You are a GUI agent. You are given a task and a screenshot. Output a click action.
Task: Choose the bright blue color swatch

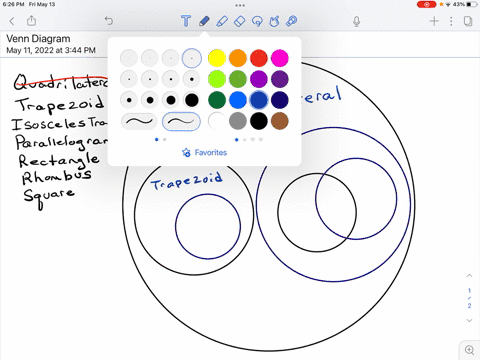pyautogui.click(x=238, y=100)
